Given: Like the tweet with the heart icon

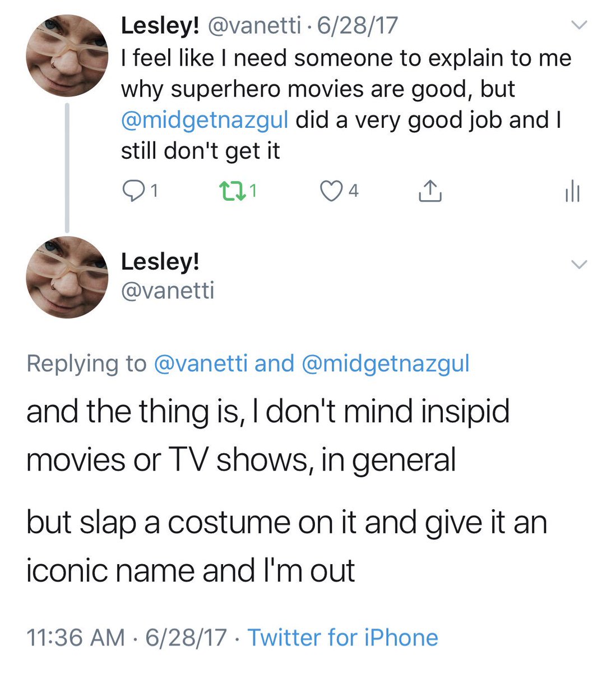Looking at the screenshot, I should pyautogui.click(x=331, y=192).
